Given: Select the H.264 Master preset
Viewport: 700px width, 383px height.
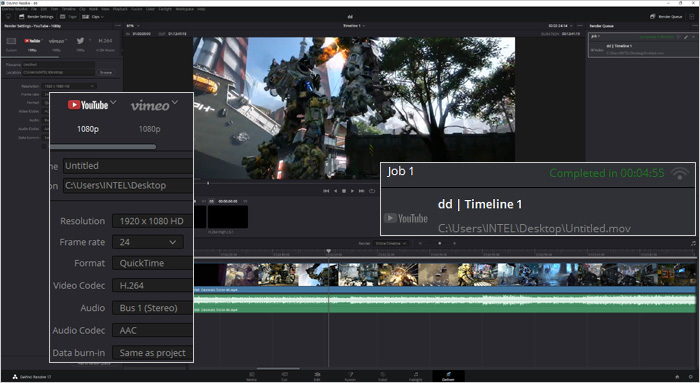Looking at the screenshot, I should coord(105,44).
